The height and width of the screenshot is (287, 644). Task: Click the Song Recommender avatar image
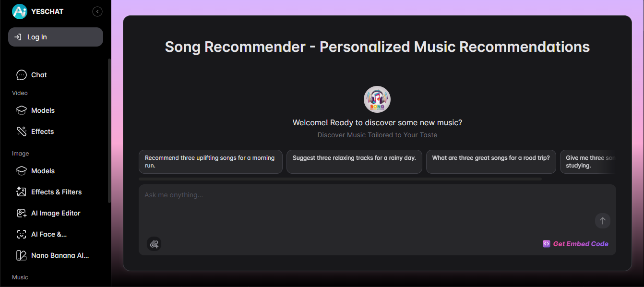point(377,99)
